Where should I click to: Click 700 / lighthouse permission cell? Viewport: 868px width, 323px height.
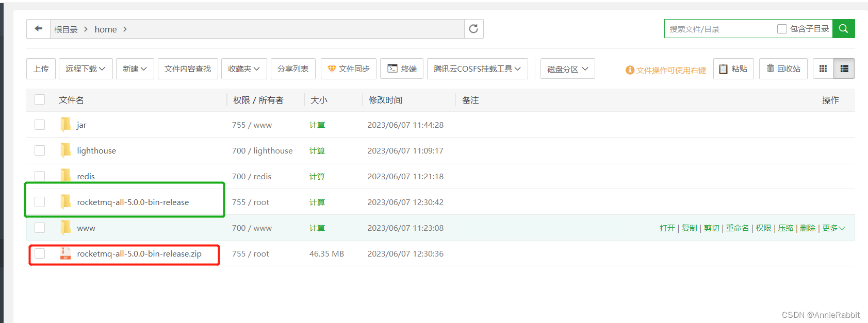[x=262, y=150]
